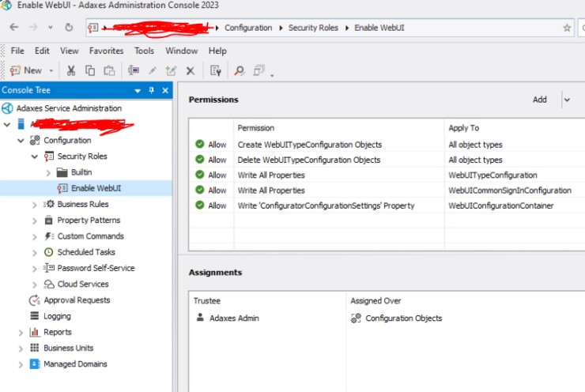This screenshot has height=392, width=585.
Task: Open the File menu
Action: (x=17, y=51)
